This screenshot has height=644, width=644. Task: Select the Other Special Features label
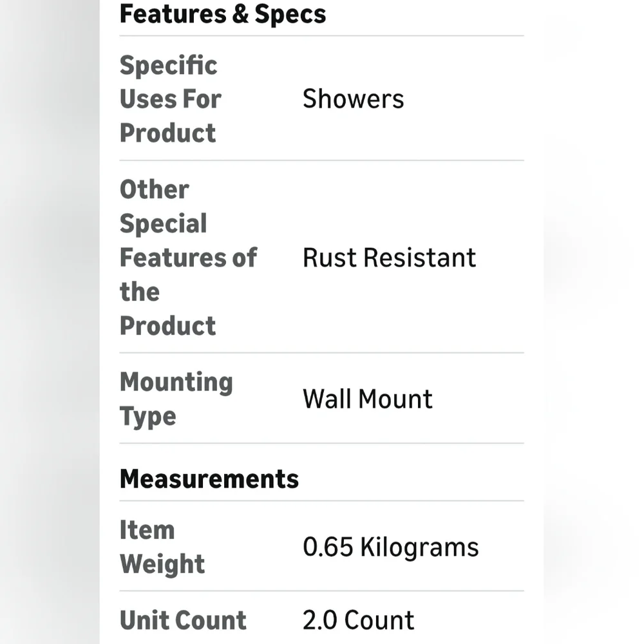pos(188,258)
